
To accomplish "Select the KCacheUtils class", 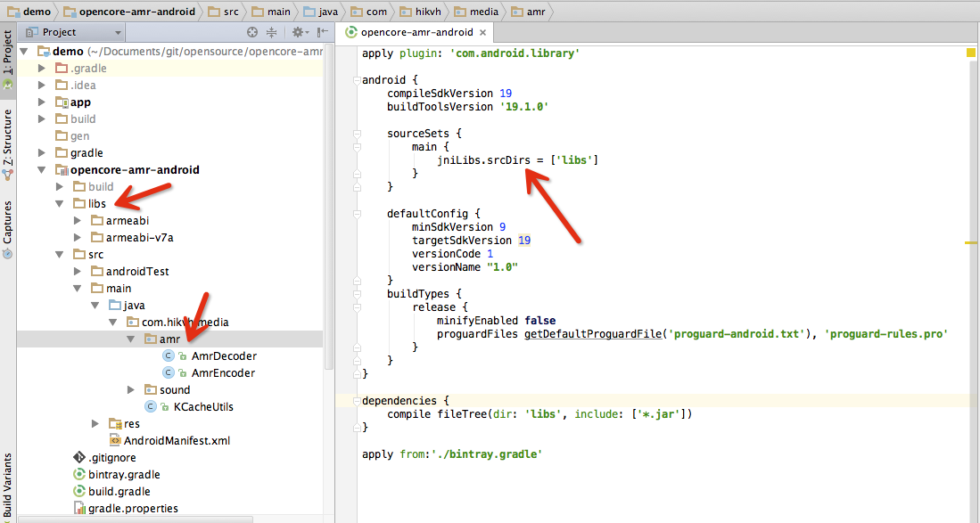I will coord(203,406).
